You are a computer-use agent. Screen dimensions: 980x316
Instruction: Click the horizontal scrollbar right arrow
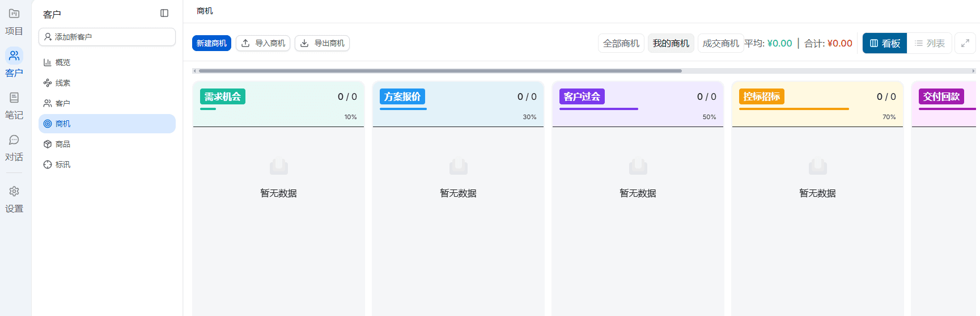tap(973, 71)
